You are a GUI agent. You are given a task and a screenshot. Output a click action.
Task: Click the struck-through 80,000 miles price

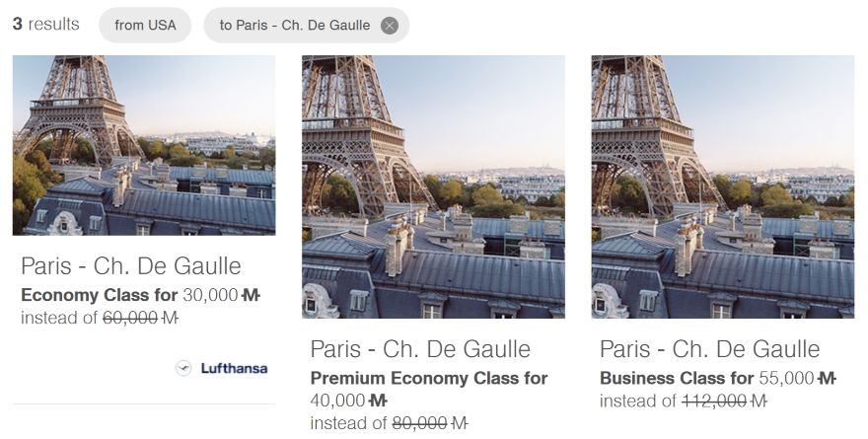(x=429, y=423)
